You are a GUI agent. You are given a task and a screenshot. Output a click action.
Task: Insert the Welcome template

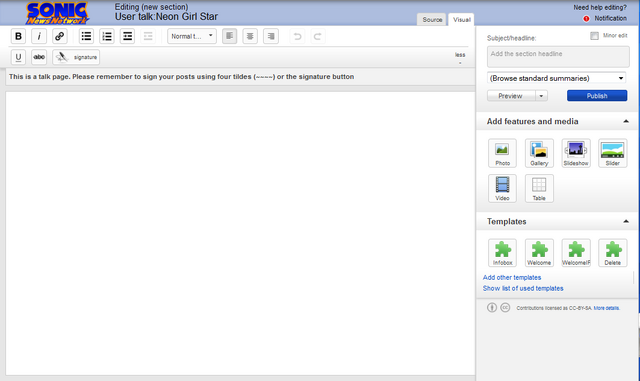coord(539,253)
